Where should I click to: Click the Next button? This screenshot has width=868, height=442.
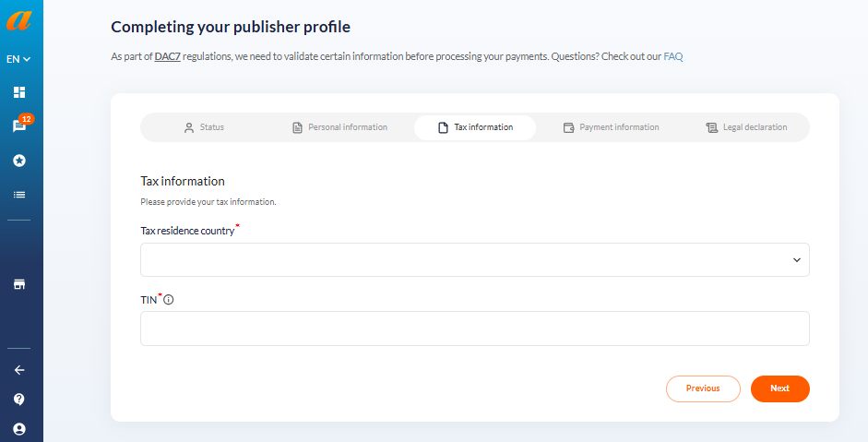pos(780,388)
